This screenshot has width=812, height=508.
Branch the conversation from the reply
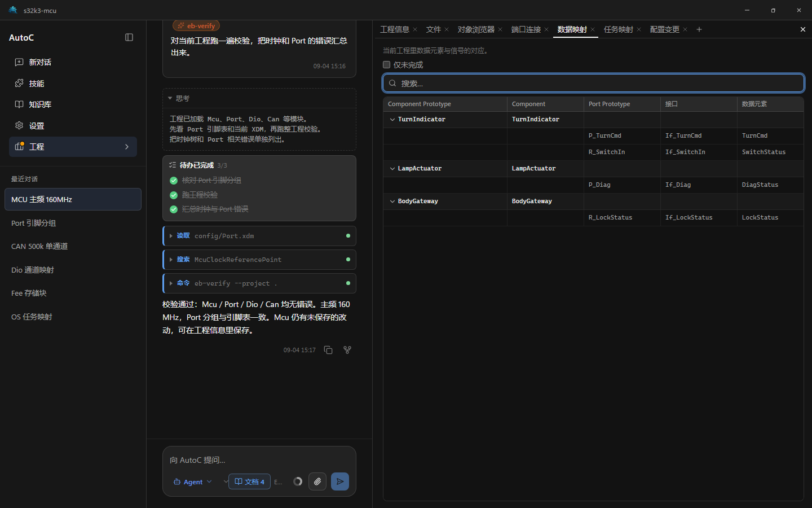click(347, 350)
